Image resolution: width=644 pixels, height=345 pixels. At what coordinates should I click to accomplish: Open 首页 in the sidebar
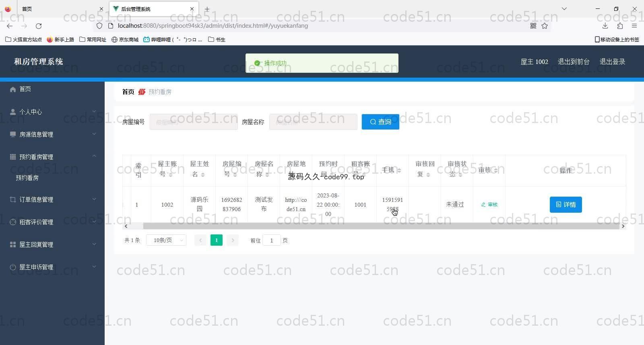52,89
